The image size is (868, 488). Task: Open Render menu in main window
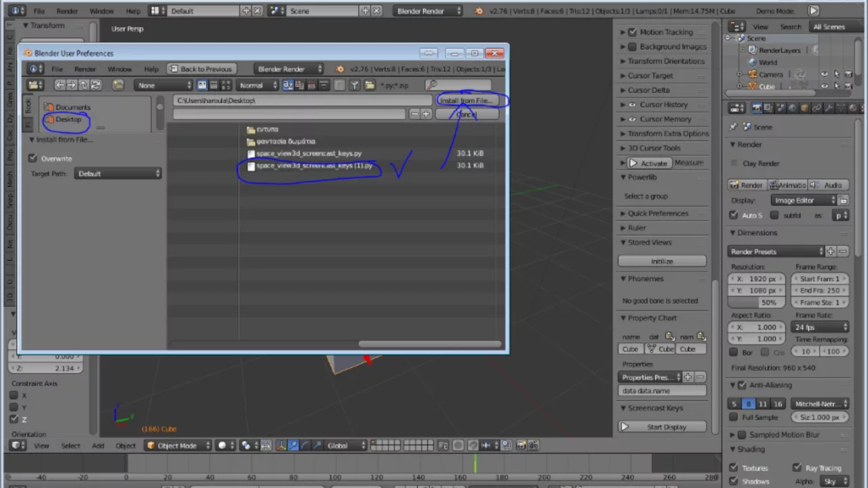pyautogui.click(x=67, y=11)
